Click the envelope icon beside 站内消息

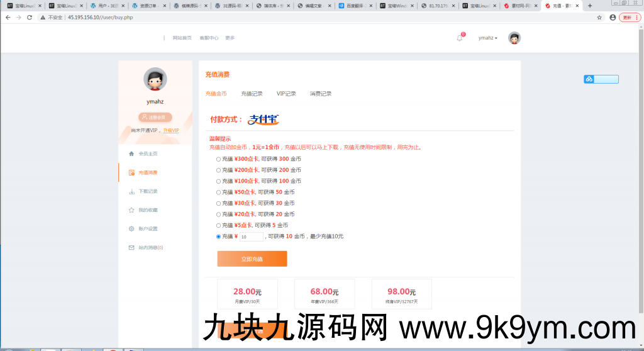click(131, 248)
